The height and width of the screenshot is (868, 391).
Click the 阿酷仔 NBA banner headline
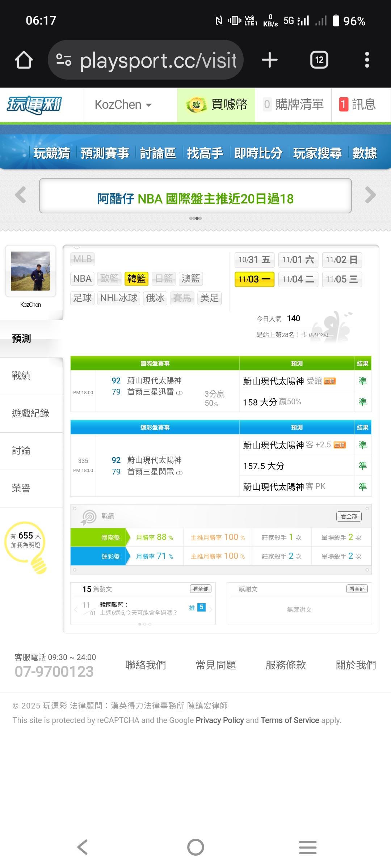coord(195,199)
